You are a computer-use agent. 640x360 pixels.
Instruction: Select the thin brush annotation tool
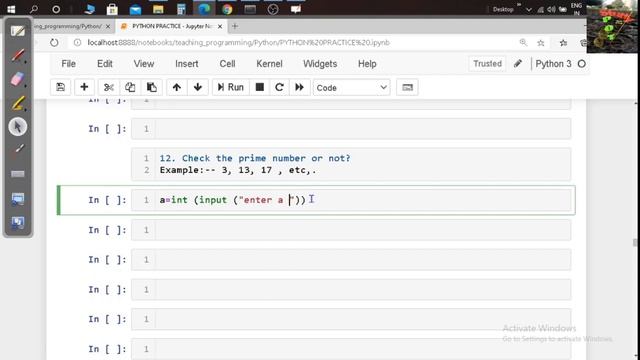pos(18,150)
